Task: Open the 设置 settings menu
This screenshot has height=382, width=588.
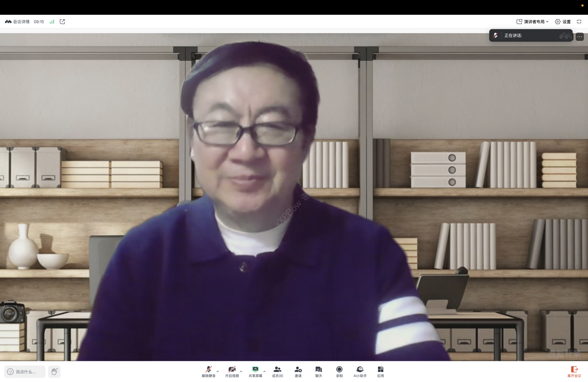Action: point(563,21)
